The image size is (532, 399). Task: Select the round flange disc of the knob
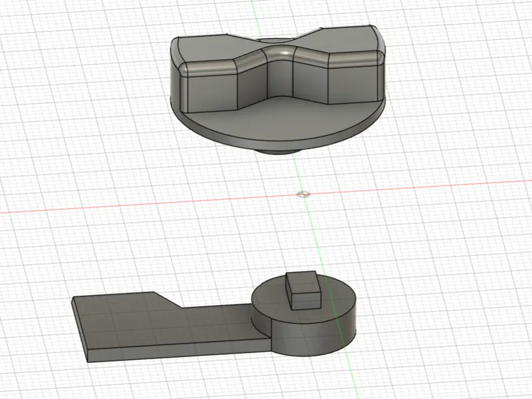[278, 124]
